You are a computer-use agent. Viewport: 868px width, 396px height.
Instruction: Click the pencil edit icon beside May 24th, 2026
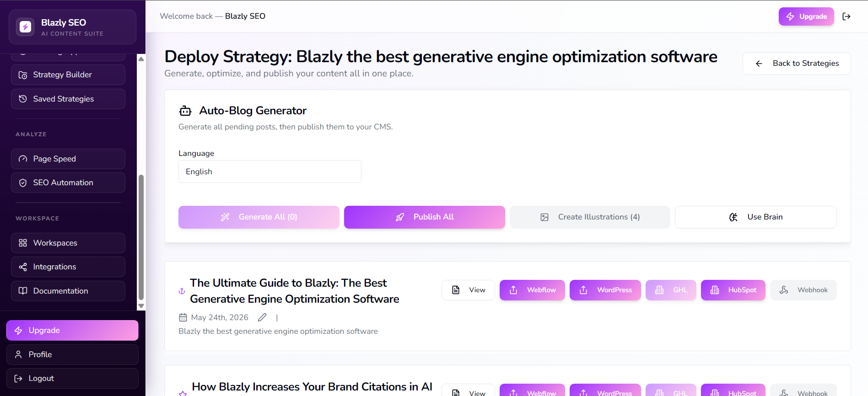click(x=262, y=317)
